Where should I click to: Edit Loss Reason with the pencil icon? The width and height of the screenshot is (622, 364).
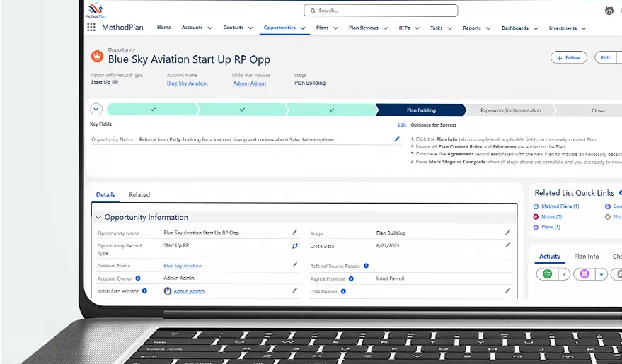[x=507, y=290]
